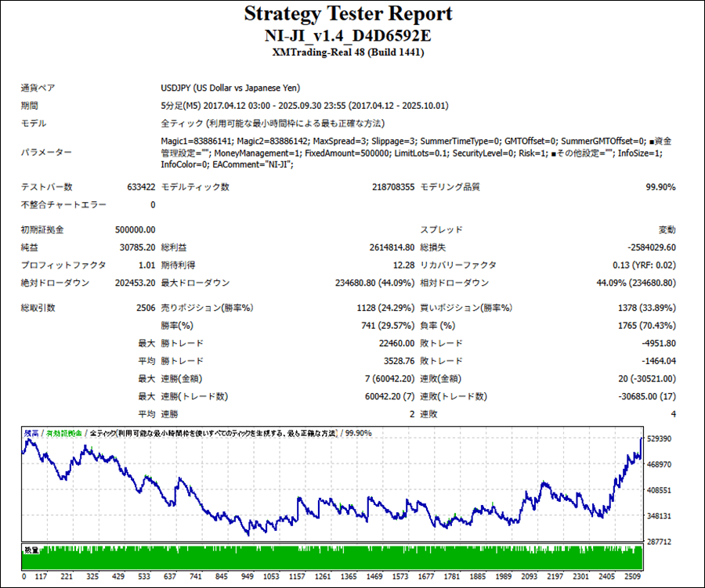Click the blue 残高 legend label on chart
The image size is (705, 588).
31,433
